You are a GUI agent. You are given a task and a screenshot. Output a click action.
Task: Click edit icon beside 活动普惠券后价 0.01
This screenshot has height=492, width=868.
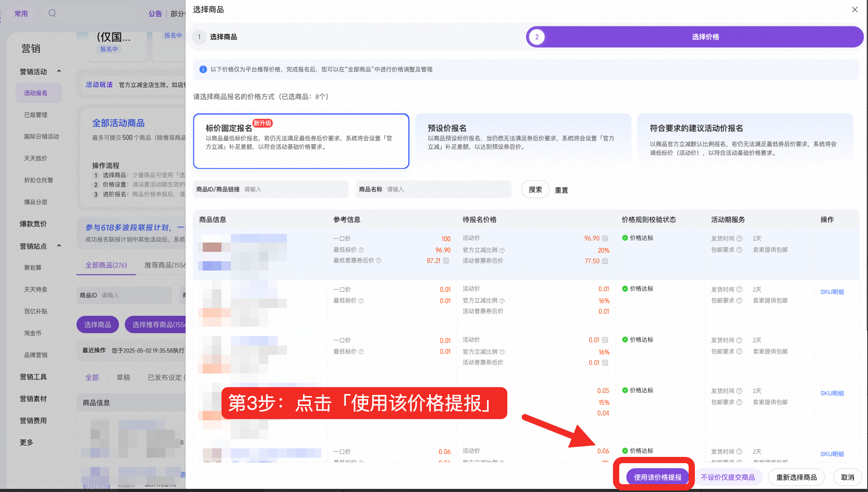click(605, 363)
